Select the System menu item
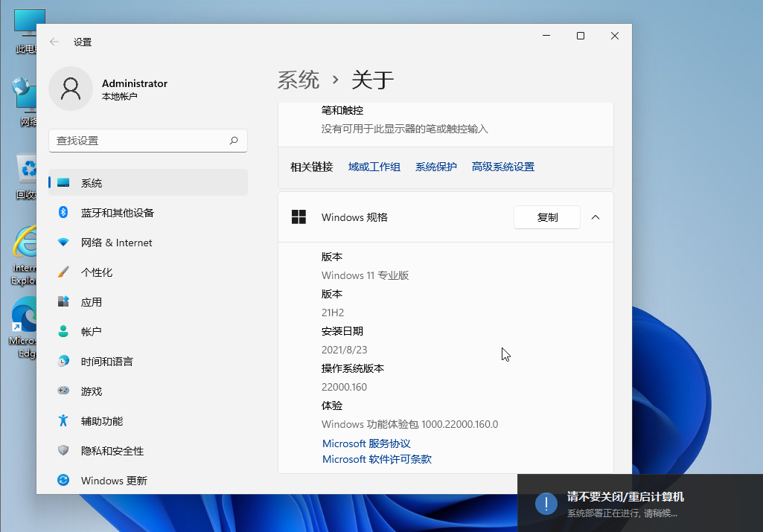Screen dimensions: 763x532 (x=91, y=183)
